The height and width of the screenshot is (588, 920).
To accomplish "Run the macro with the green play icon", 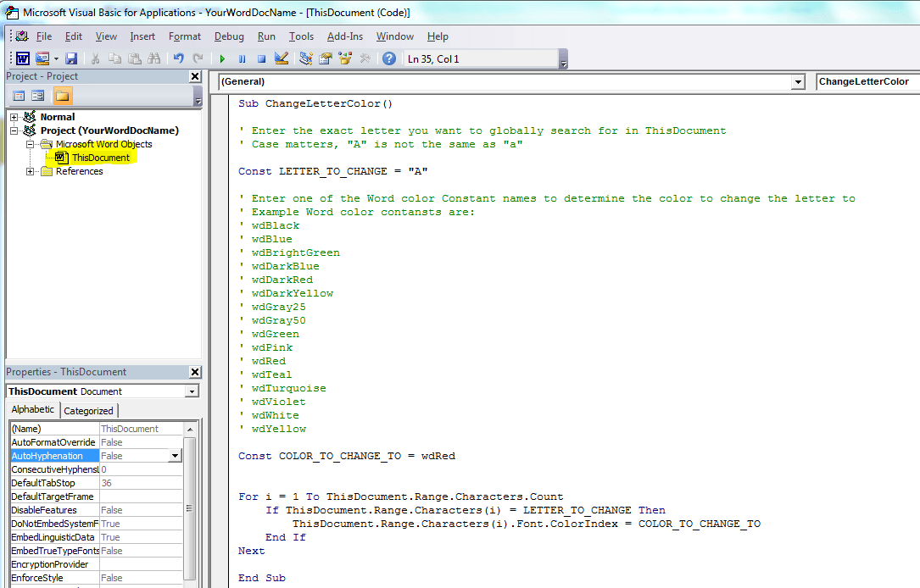I will tap(222, 58).
